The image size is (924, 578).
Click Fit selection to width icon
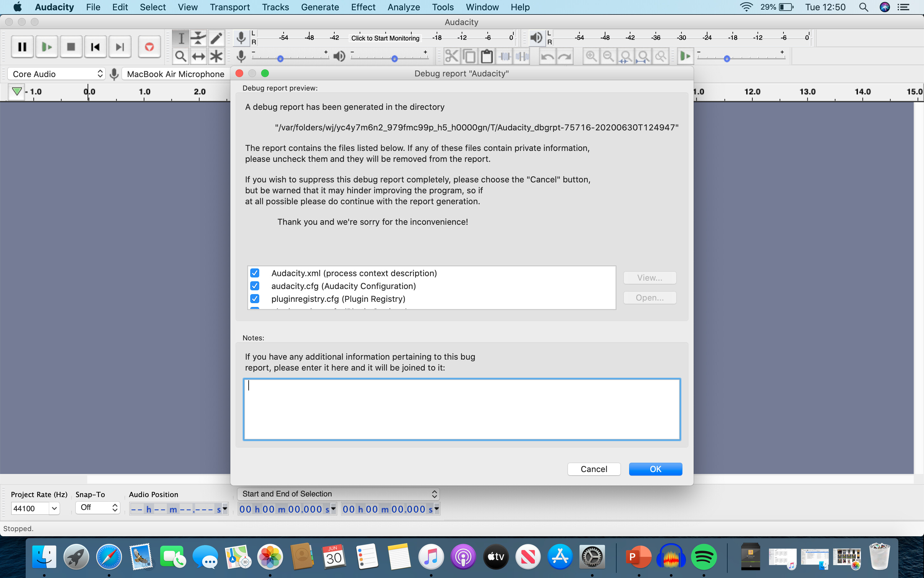626,57
